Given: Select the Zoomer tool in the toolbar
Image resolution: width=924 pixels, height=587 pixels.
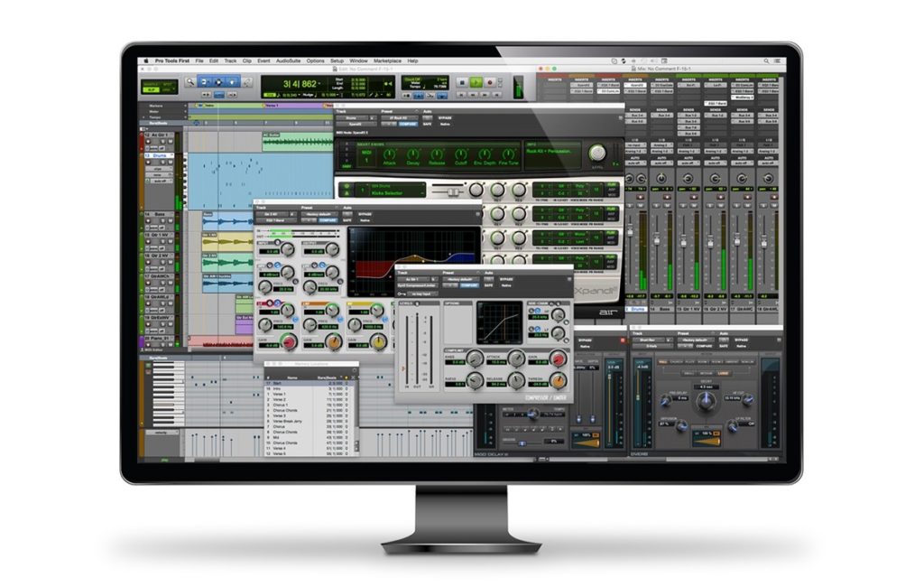Looking at the screenshot, I should [189, 84].
